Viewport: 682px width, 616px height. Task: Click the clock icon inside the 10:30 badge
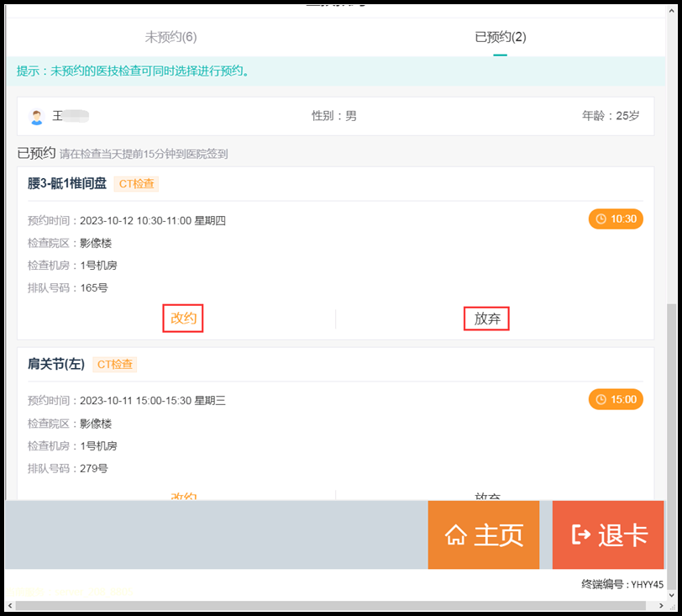point(600,217)
